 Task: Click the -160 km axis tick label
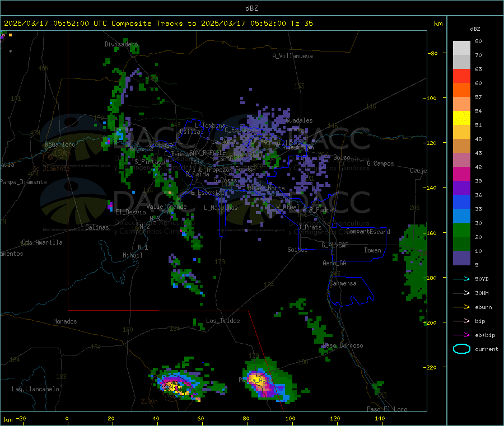pos(431,233)
